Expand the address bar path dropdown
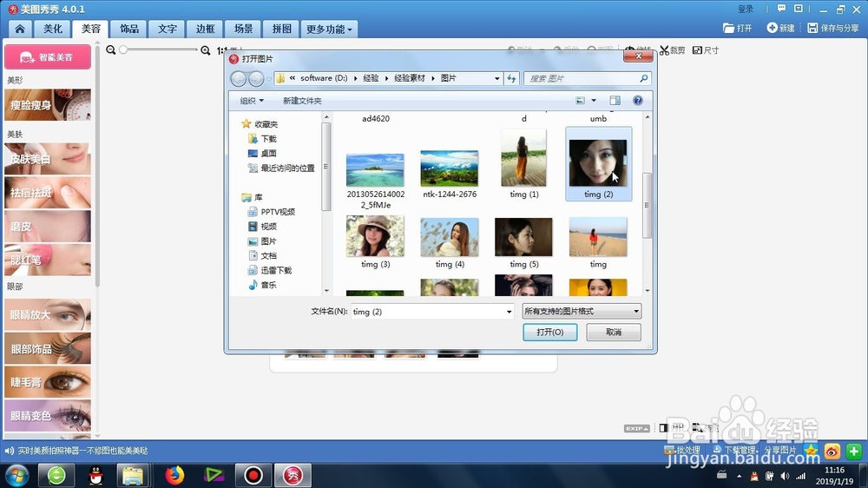This screenshot has width=868, height=488. (496, 79)
